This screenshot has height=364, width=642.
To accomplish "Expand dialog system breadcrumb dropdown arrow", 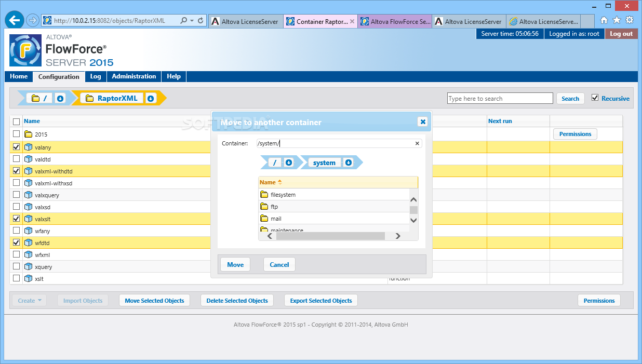I will point(349,163).
